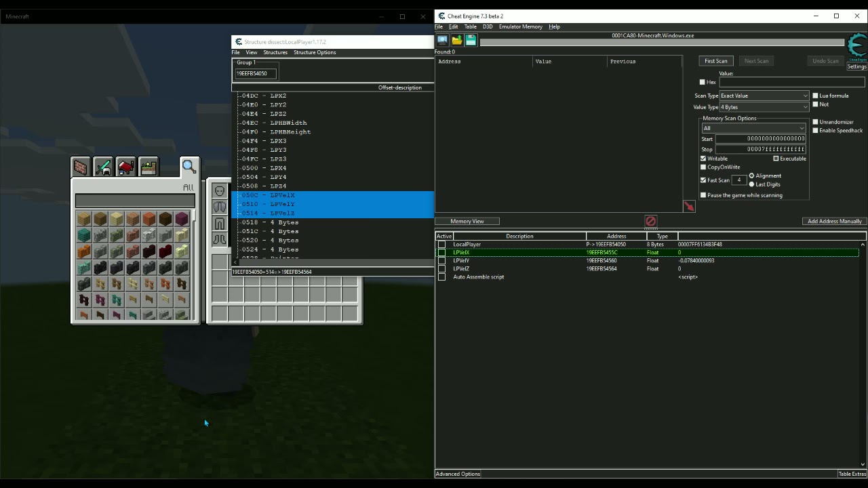Click the chestplate armor slot in Minecraft

[219, 207]
